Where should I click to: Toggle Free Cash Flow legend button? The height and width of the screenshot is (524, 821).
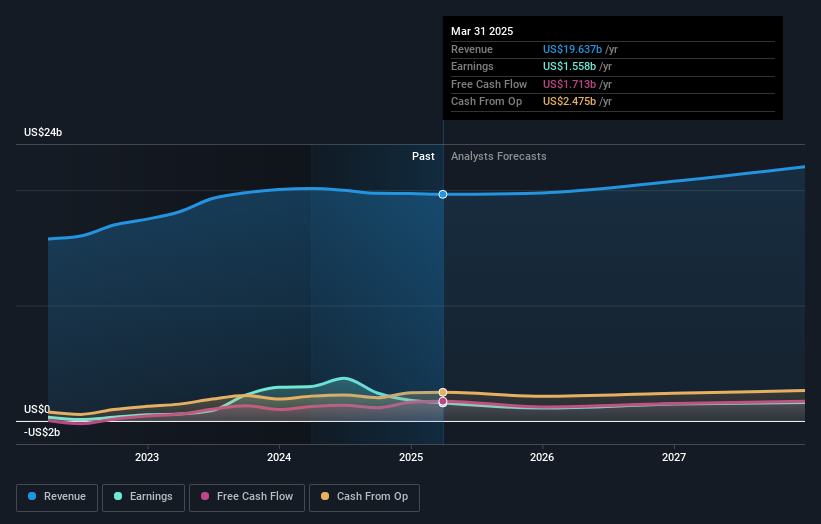point(247,497)
